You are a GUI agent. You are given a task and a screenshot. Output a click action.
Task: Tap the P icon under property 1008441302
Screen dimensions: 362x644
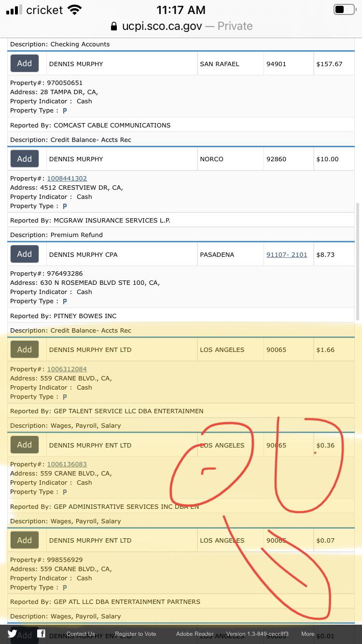point(65,206)
